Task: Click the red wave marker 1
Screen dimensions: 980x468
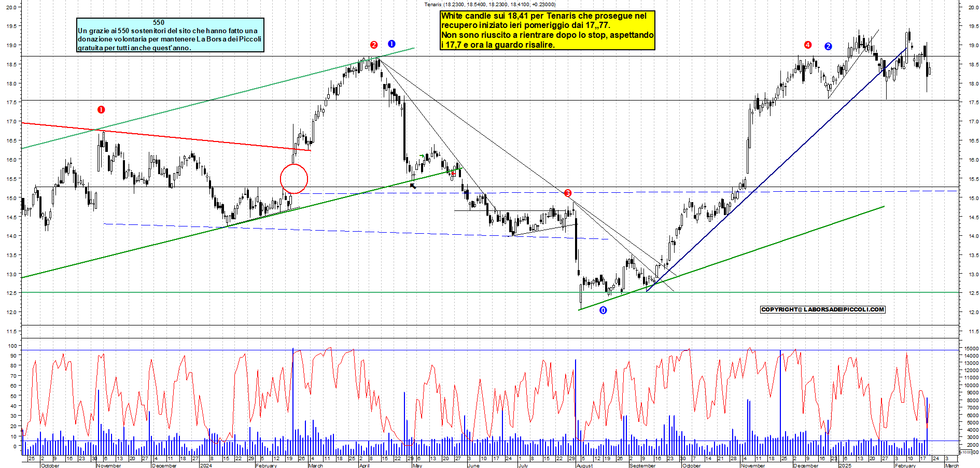Action: [101, 109]
